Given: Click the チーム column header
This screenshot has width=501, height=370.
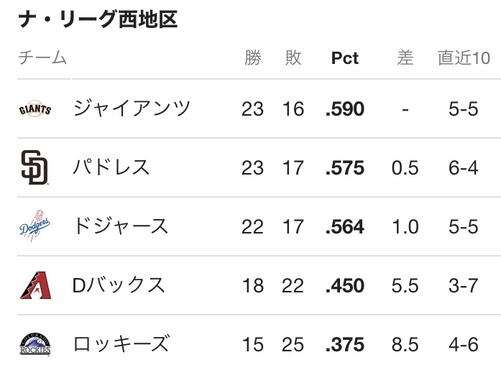Looking at the screenshot, I should (x=43, y=58).
